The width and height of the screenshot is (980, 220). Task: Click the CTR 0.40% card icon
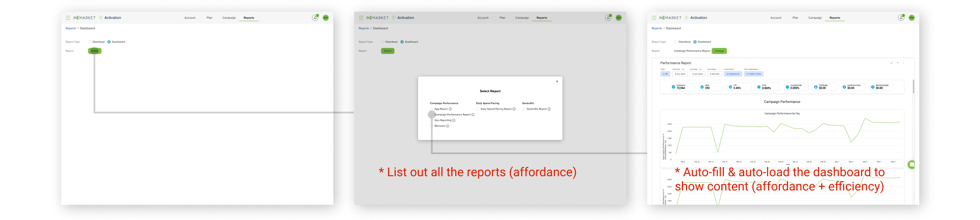click(x=730, y=87)
